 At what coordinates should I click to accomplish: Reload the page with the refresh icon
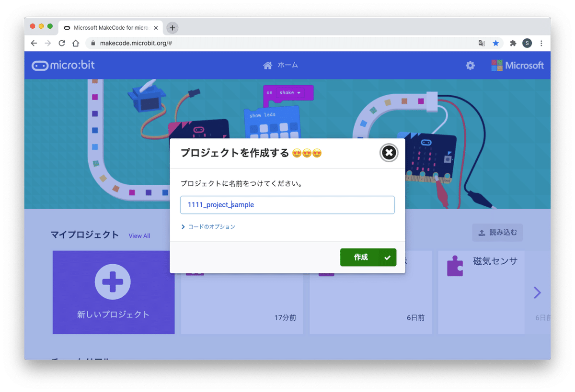click(x=62, y=43)
